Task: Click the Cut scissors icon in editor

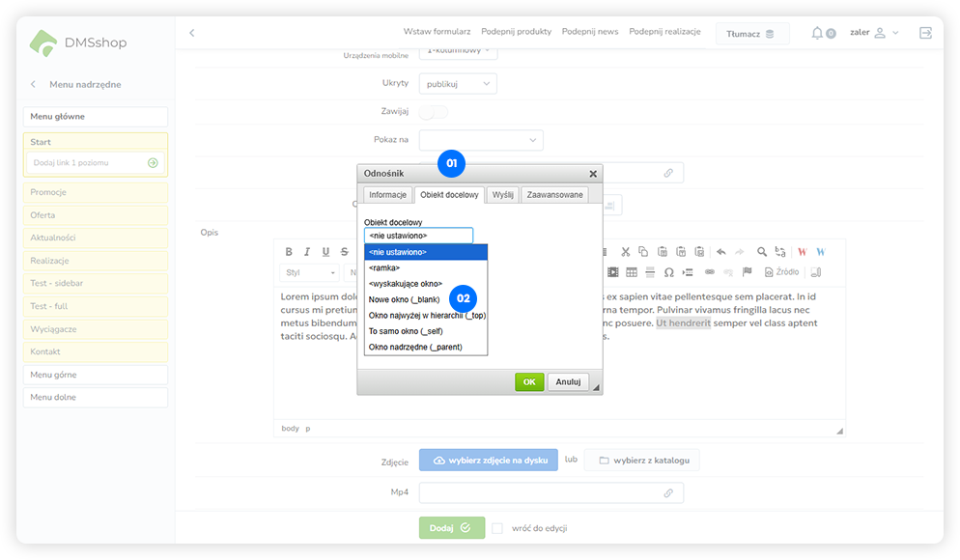Action: (x=627, y=252)
